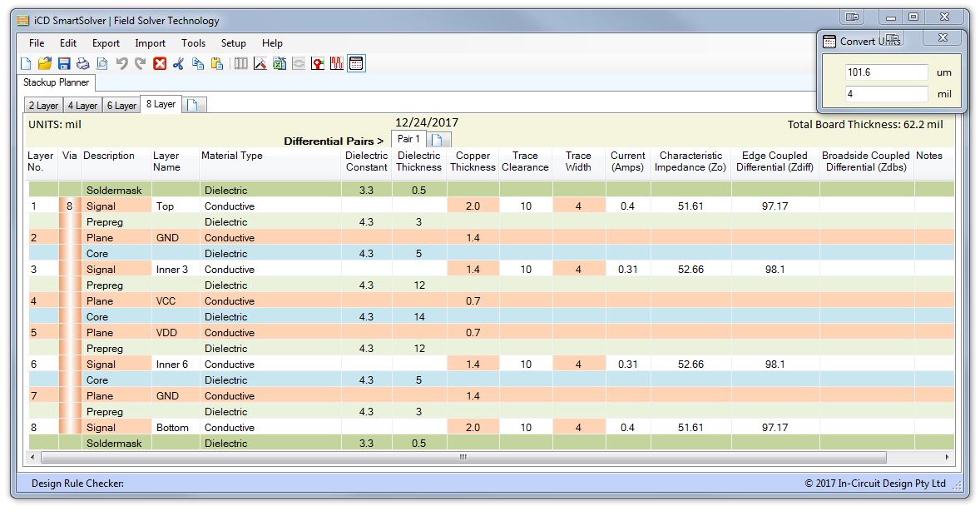Open the Export menu

(x=106, y=43)
